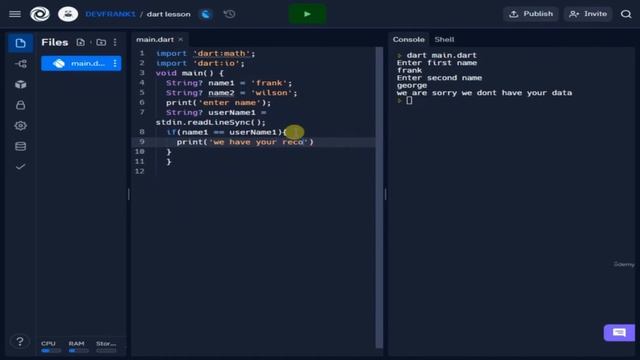Screen dimensions: 640x360
Task: Click the print('enter name') line
Action: [x=218, y=102]
